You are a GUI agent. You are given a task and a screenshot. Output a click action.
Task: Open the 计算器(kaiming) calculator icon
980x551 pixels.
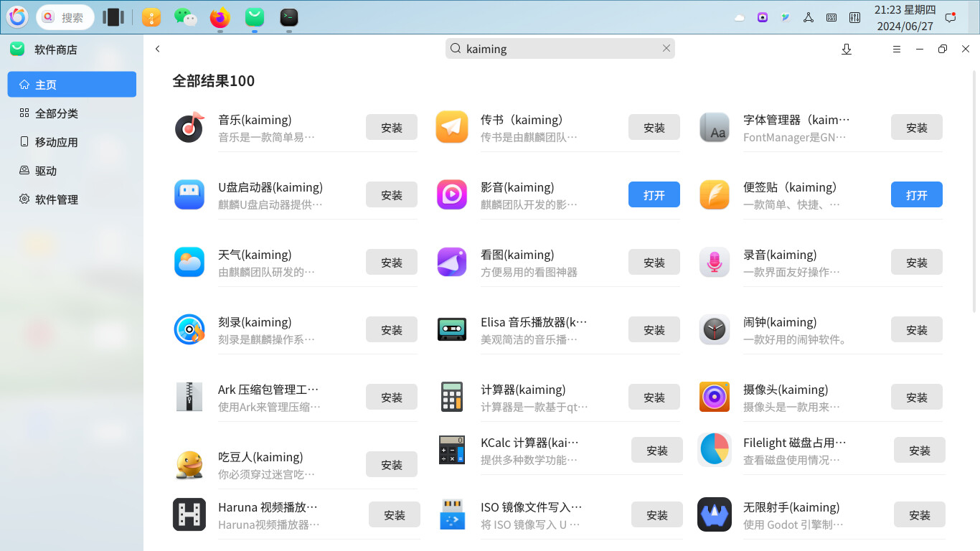(452, 397)
